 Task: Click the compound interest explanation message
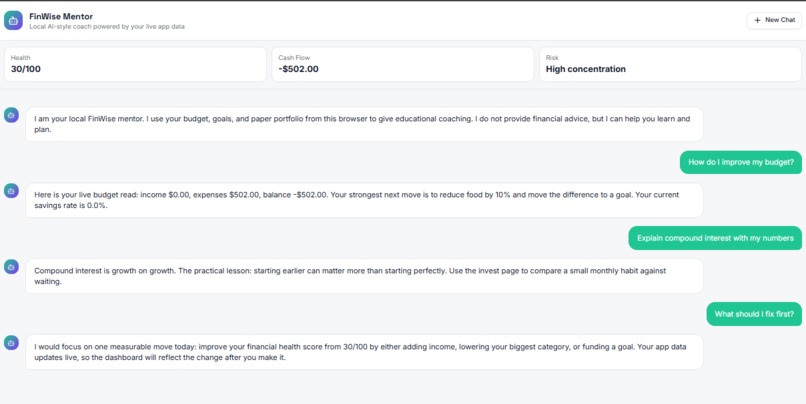click(364, 276)
